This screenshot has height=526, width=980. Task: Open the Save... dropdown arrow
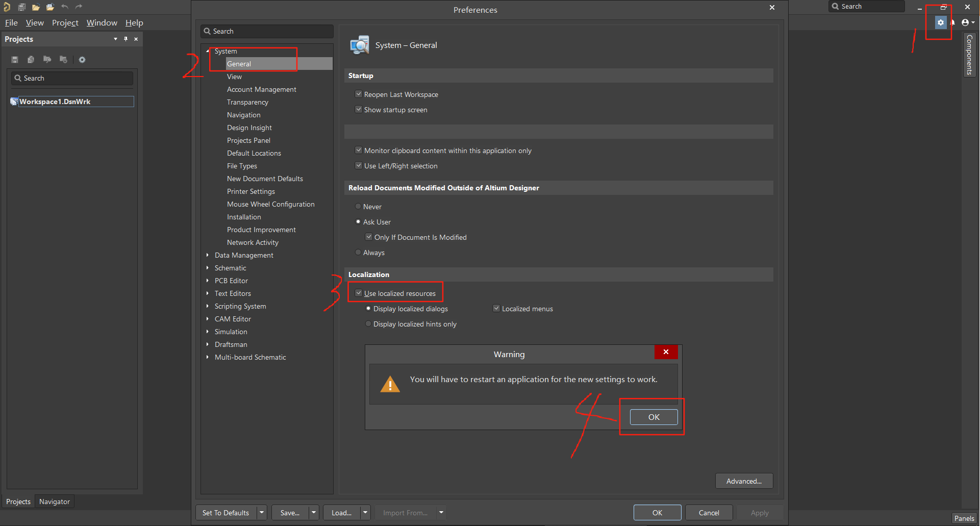314,513
